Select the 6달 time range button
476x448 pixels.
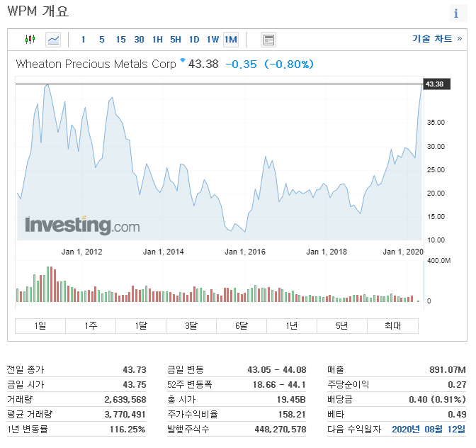pyautogui.click(x=242, y=326)
